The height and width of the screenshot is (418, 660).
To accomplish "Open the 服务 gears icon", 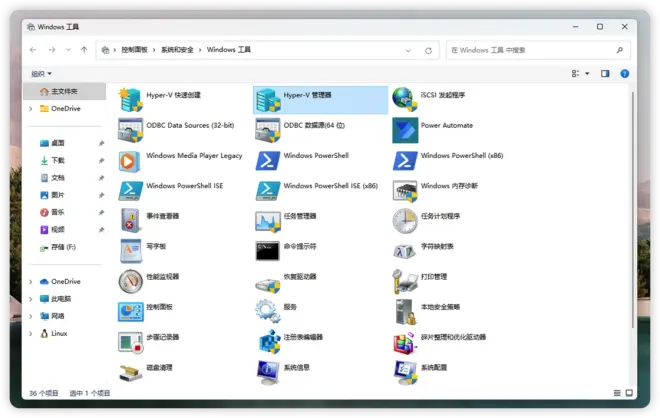I will (x=267, y=311).
